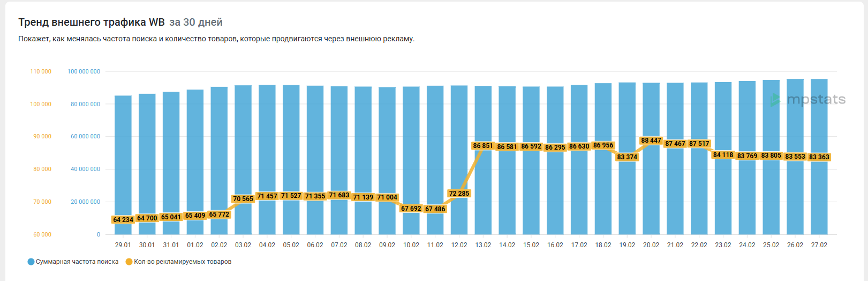The height and width of the screenshot is (281, 868).
Task: Click the 110 000 orange axis value
Action: pyautogui.click(x=41, y=71)
